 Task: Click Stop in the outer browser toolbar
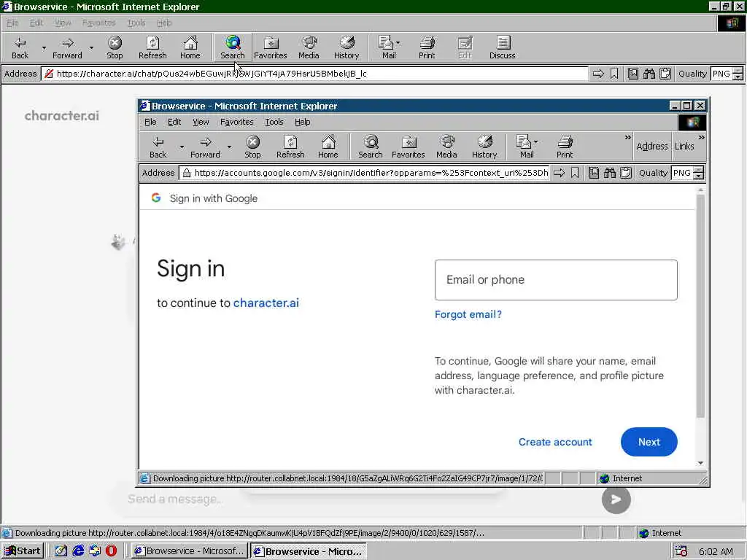(x=115, y=47)
